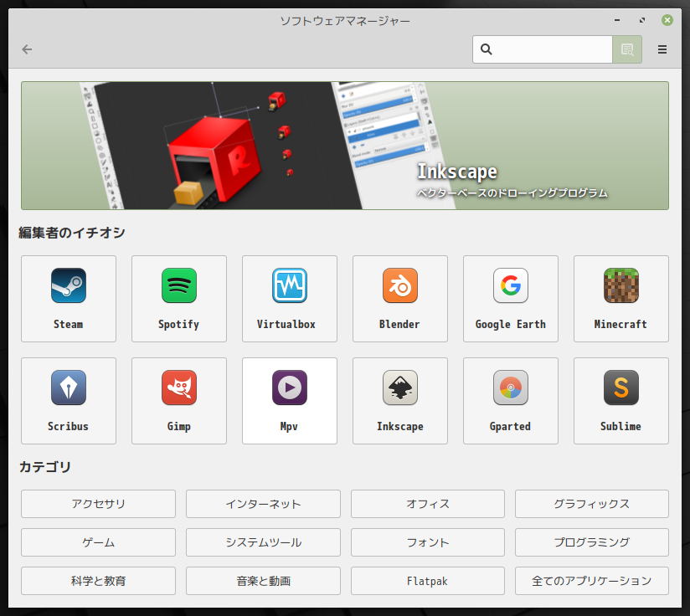Open the インターネット category
Viewport: 690px width, 616px height.
point(263,504)
